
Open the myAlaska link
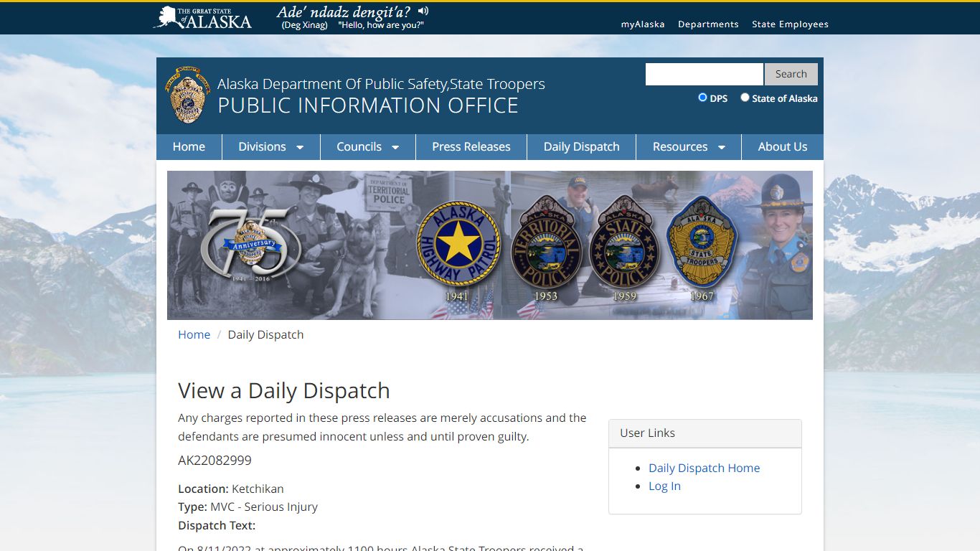pos(643,24)
